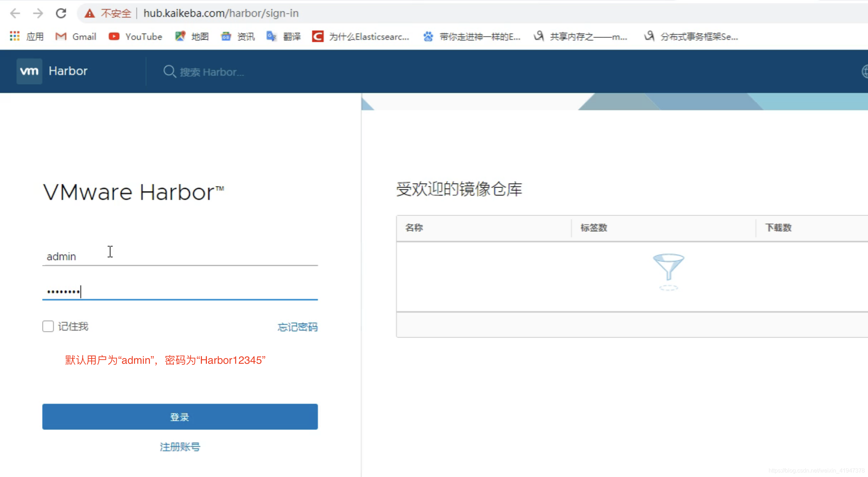Click the vm Harbor logo

pyautogui.click(x=30, y=71)
